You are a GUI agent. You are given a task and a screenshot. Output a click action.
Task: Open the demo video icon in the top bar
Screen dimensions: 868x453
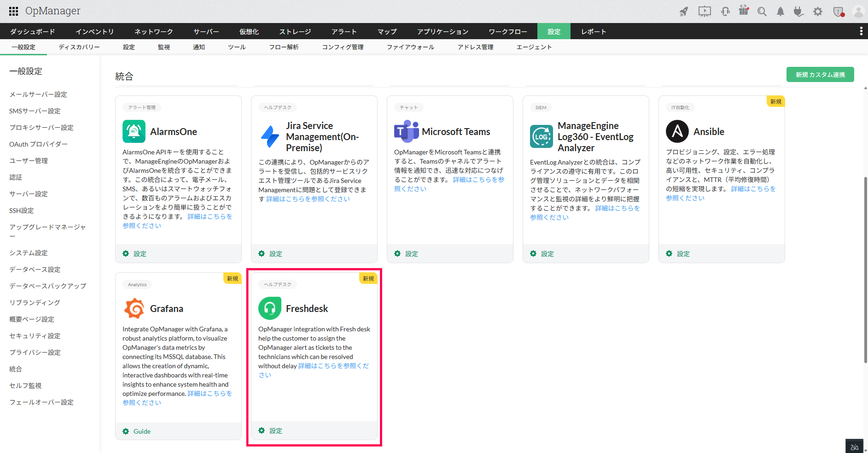coord(704,11)
